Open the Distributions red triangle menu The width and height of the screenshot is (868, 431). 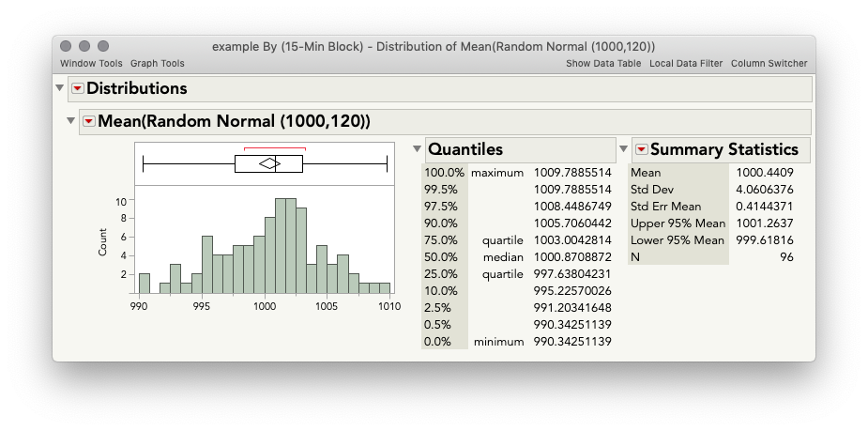point(78,88)
